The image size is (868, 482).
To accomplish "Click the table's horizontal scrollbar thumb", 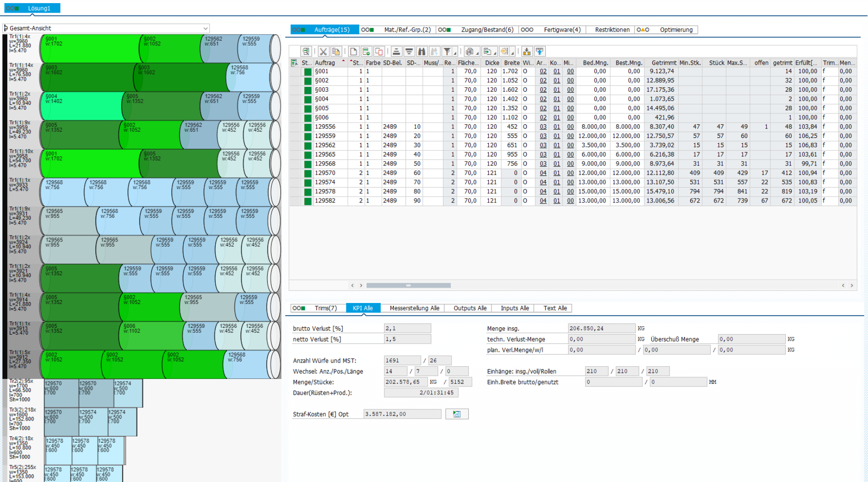I will tap(408, 286).
